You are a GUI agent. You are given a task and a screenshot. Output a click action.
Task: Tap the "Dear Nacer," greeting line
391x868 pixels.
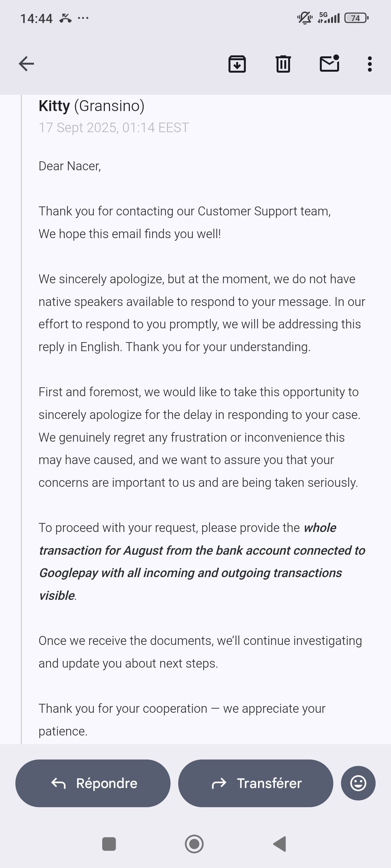pyautogui.click(x=70, y=166)
